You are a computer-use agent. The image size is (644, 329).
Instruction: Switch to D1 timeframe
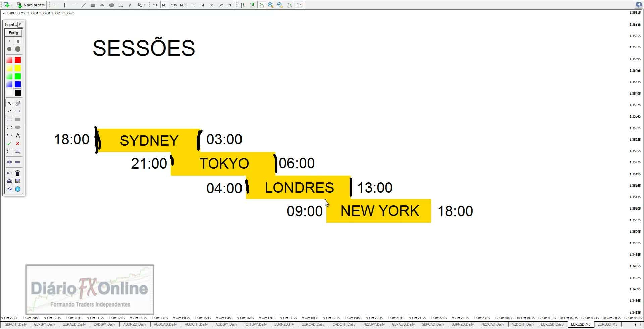tap(211, 5)
